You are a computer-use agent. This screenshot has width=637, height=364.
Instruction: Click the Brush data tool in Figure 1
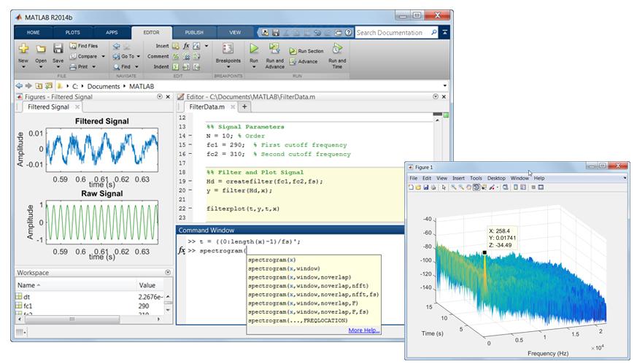(x=492, y=187)
